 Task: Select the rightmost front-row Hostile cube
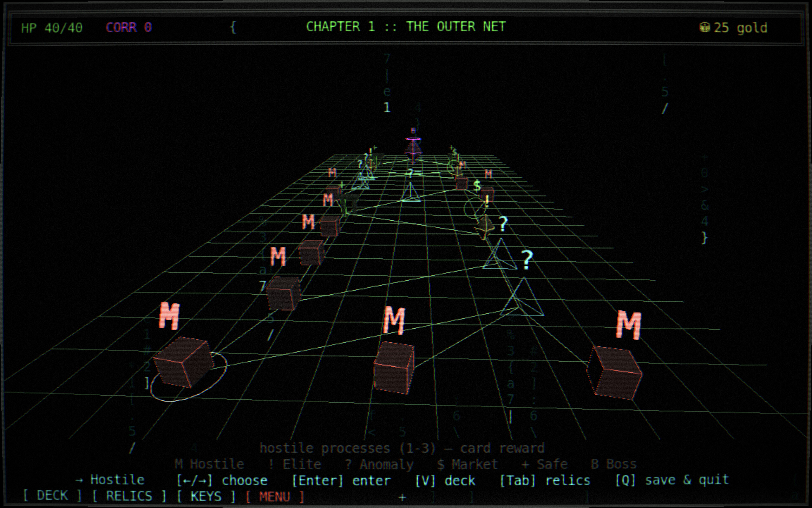coord(614,373)
